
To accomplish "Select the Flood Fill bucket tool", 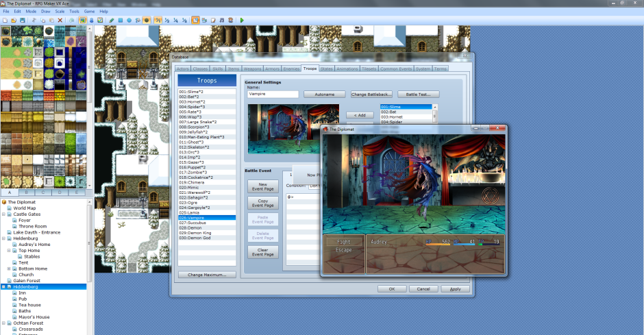I will 138,20.
